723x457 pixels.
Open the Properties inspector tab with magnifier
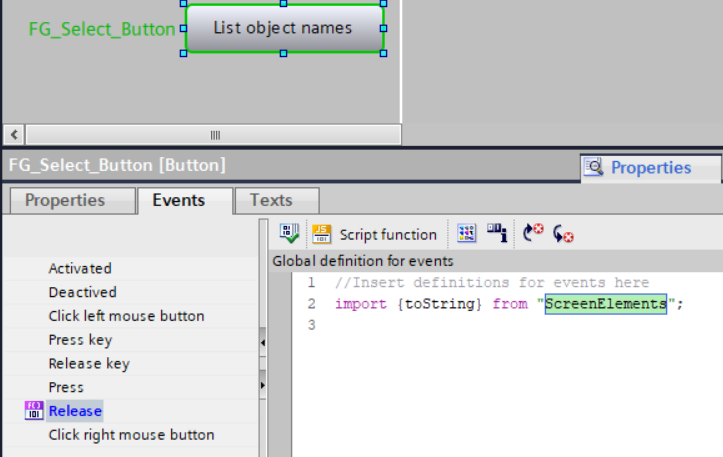[x=650, y=168]
